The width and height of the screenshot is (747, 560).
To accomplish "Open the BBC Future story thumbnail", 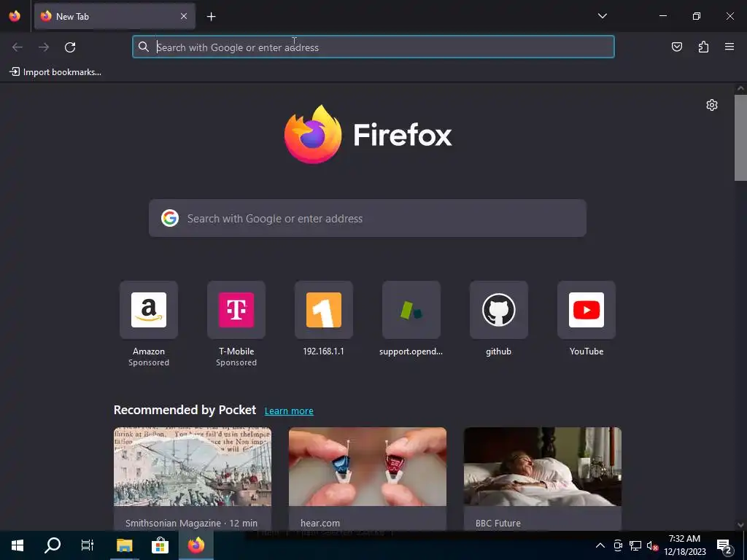I will (542, 467).
